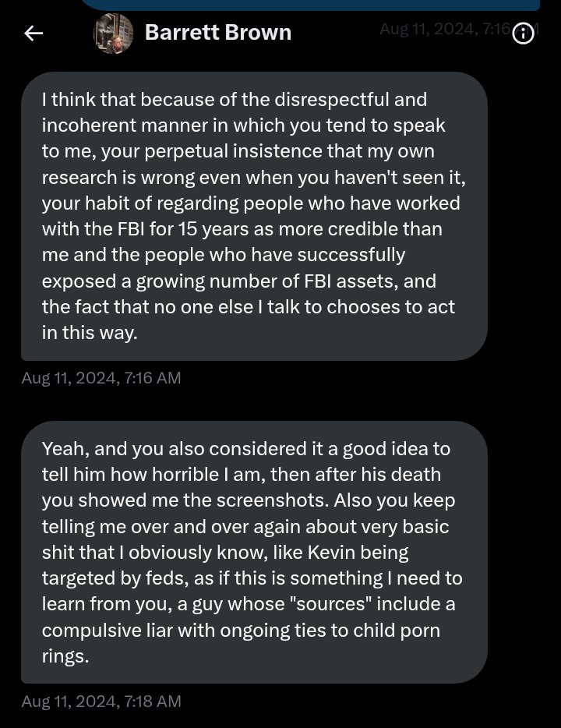Select the message beginning "Yeah, and you also"

pyautogui.click(x=254, y=552)
